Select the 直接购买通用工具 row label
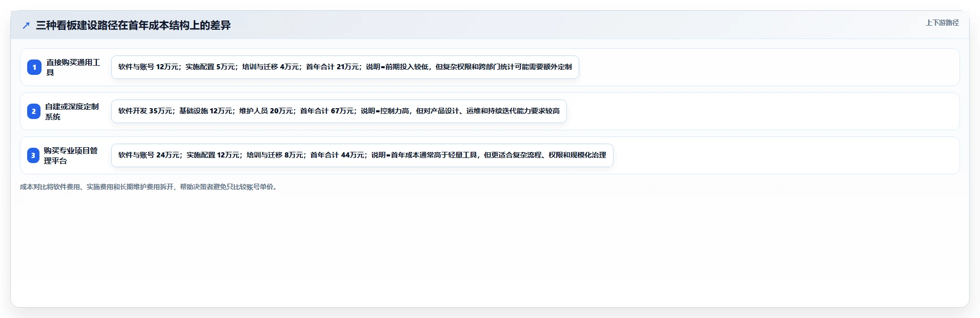 (73, 67)
